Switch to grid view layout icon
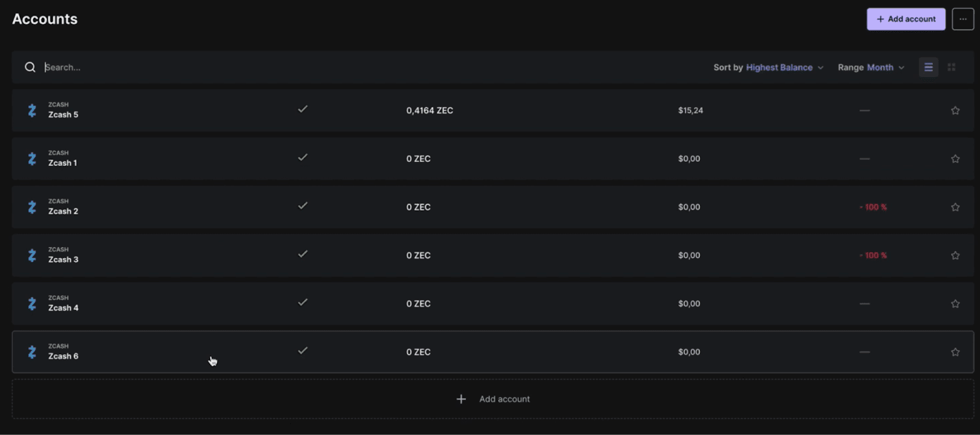The image size is (980, 435). point(951,67)
